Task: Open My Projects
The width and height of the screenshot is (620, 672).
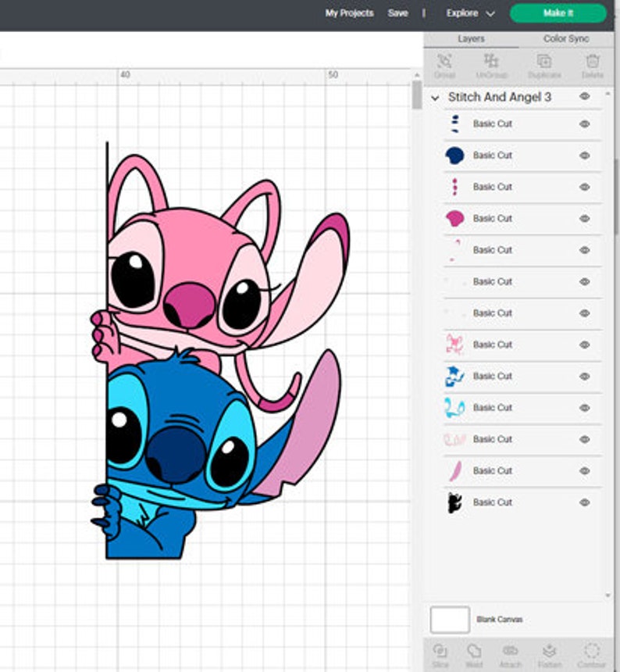Action: tap(349, 13)
